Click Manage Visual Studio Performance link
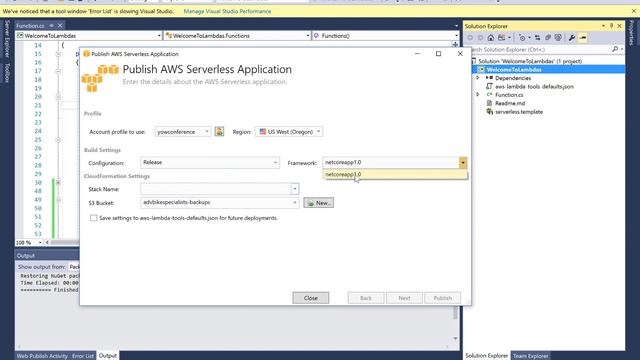640x360 pixels. 227,11
